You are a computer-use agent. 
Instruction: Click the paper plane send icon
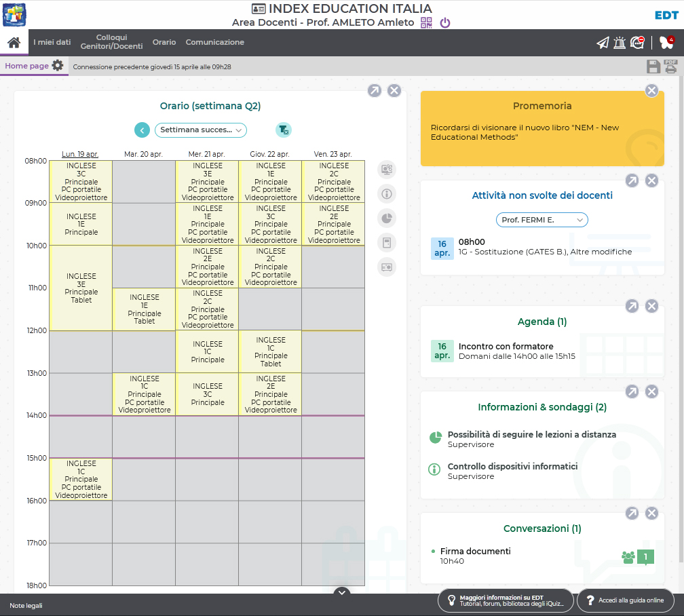(x=603, y=43)
